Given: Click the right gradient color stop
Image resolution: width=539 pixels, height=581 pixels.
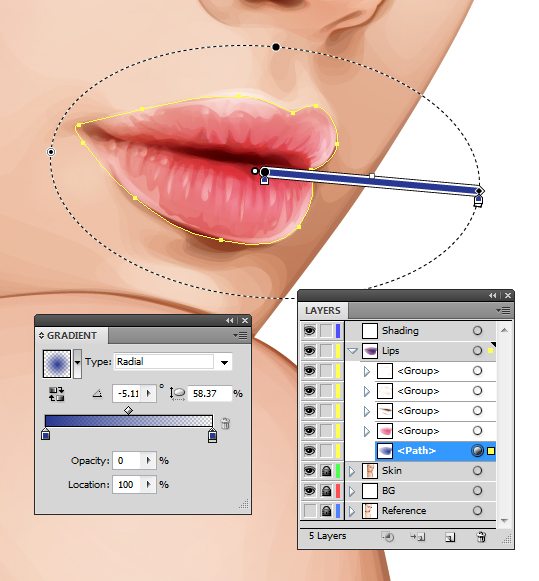Looking at the screenshot, I should tap(212, 435).
